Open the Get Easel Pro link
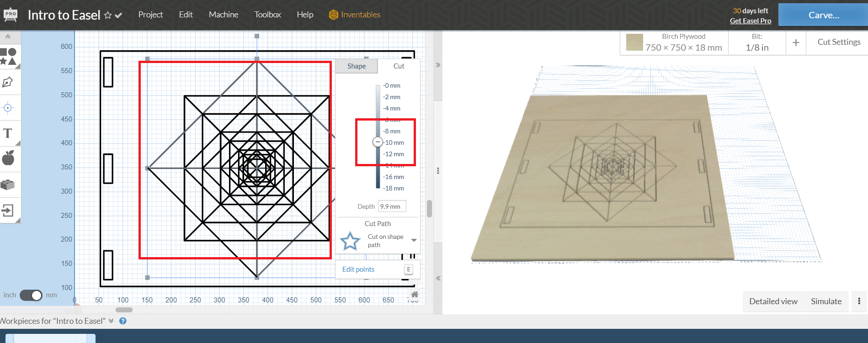 (x=750, y=21)
